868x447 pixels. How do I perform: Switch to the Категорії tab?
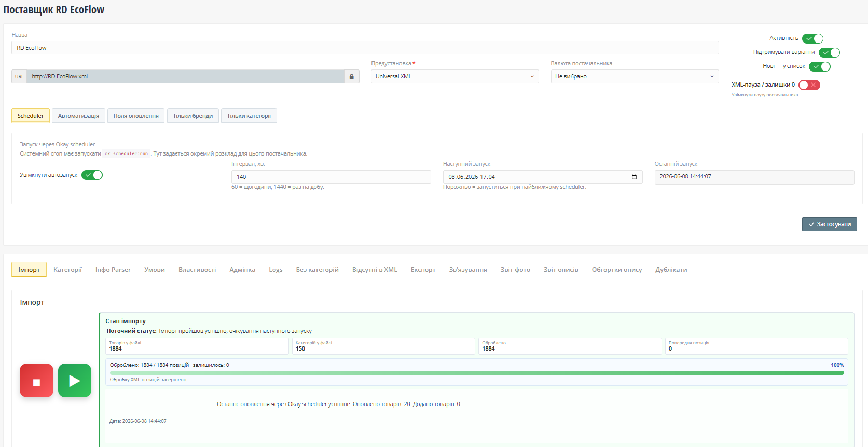coord(67,270)
